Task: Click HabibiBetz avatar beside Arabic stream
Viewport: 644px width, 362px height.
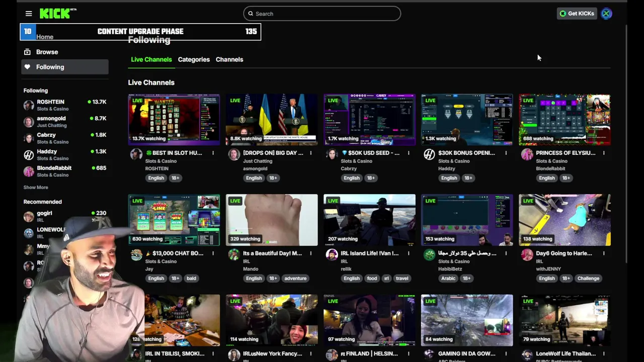Action: click(429, 255)
